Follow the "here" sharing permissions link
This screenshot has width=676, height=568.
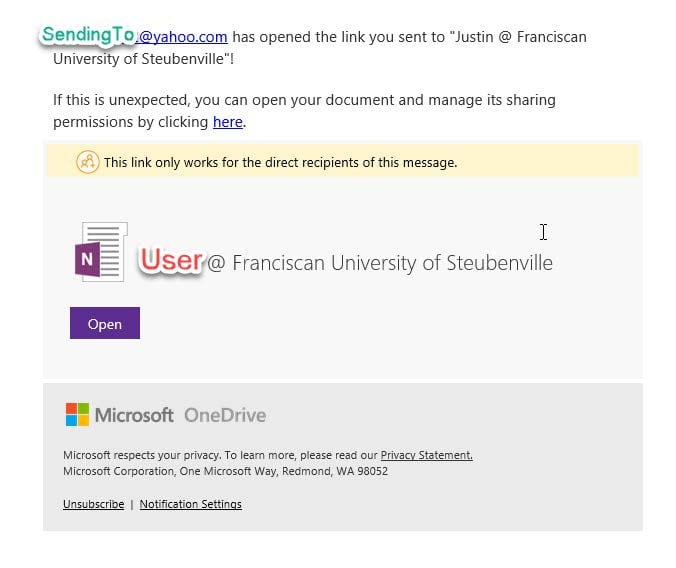[228, 122]
